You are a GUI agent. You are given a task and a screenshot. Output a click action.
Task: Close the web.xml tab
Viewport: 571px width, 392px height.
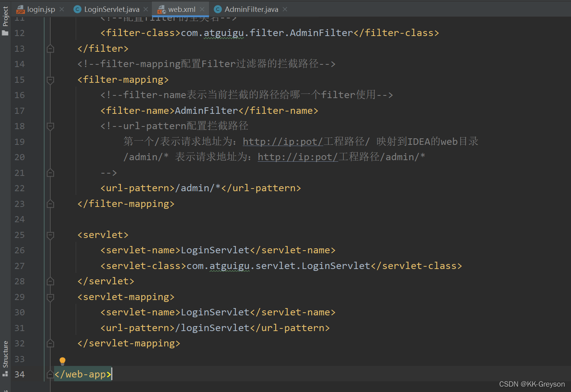tap(202, 9)
